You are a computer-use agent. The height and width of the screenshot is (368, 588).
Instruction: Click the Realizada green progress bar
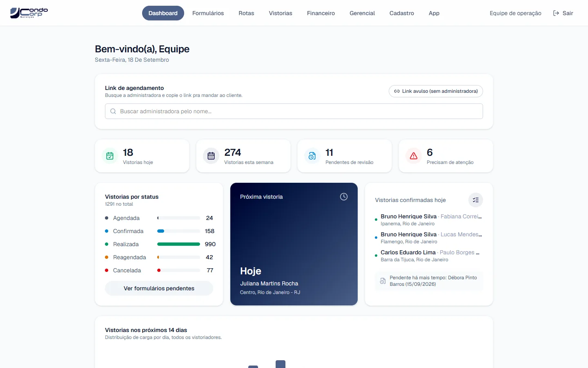pos(178,244)
